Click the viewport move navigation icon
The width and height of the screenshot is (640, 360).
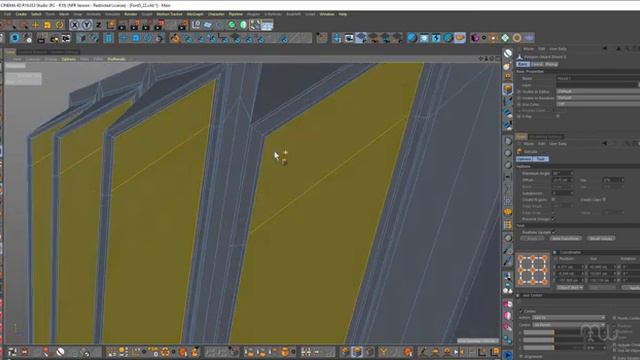[480, 59]
